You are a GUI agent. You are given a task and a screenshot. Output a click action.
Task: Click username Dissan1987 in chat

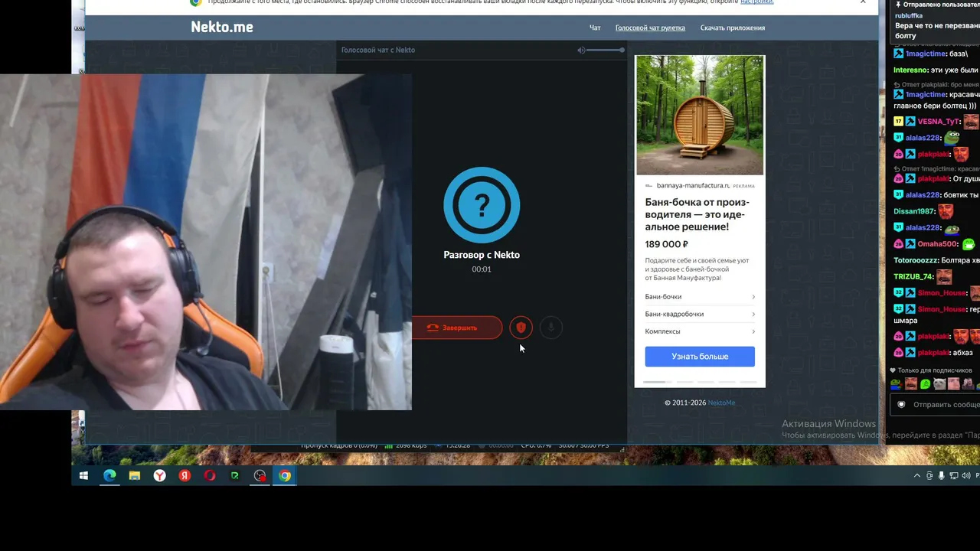[x=914, y=211]
